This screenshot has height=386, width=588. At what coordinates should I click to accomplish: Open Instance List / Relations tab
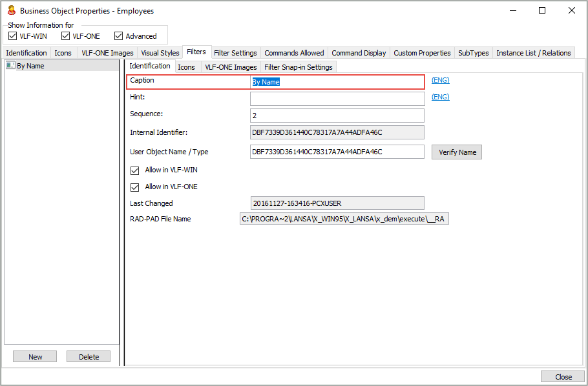click(x=534, y=53)
